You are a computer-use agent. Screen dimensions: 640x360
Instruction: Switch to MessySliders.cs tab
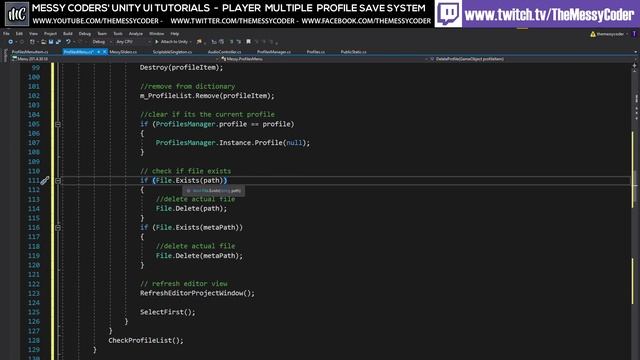click(x=123, y=52)
